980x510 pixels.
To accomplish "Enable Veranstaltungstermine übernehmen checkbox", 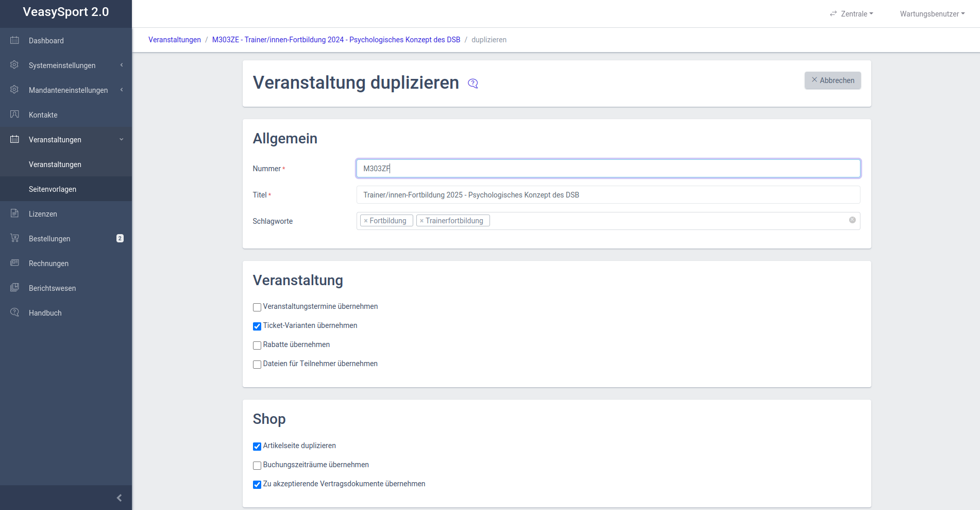I will click(257, 307).
